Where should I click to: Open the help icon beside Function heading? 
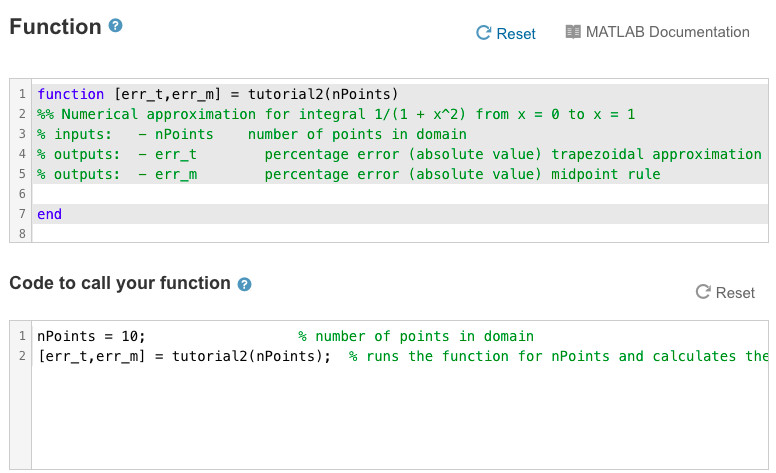coord(115,26)
